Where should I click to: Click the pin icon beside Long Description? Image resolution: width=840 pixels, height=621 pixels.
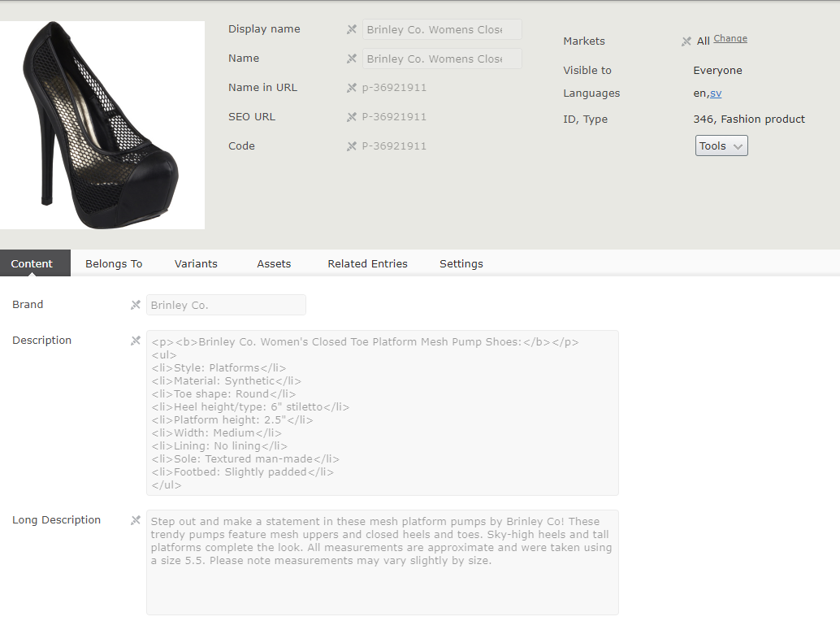136,519
